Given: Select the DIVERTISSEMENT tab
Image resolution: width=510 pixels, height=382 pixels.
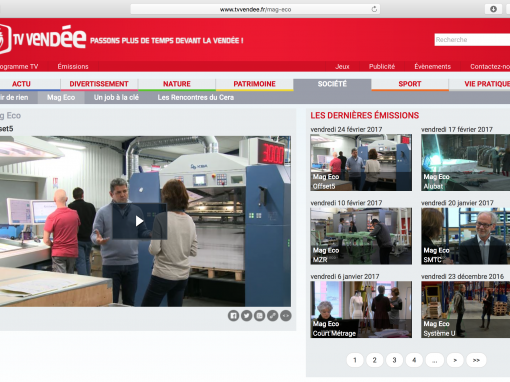Looking at the screenshot, I should (x=99, y=84).
